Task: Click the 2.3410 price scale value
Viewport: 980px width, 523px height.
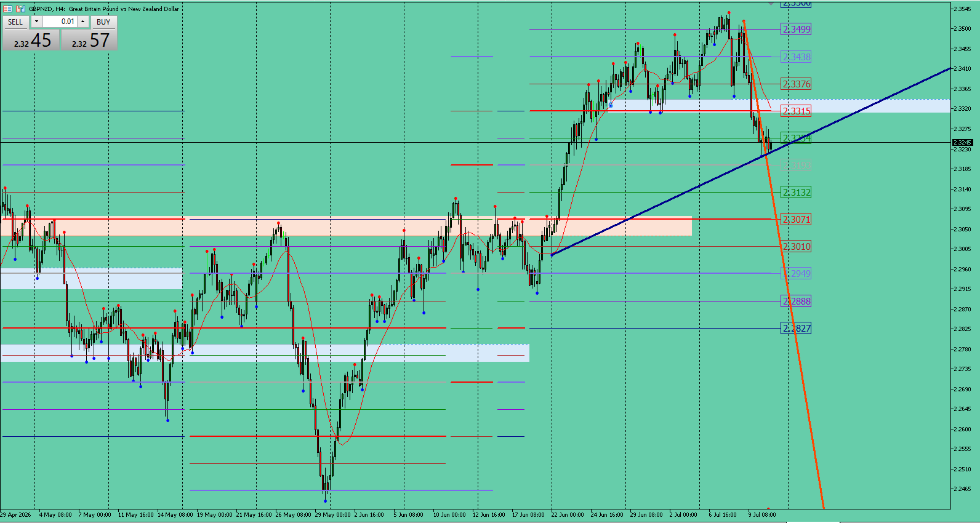Action: click(962, 69)
